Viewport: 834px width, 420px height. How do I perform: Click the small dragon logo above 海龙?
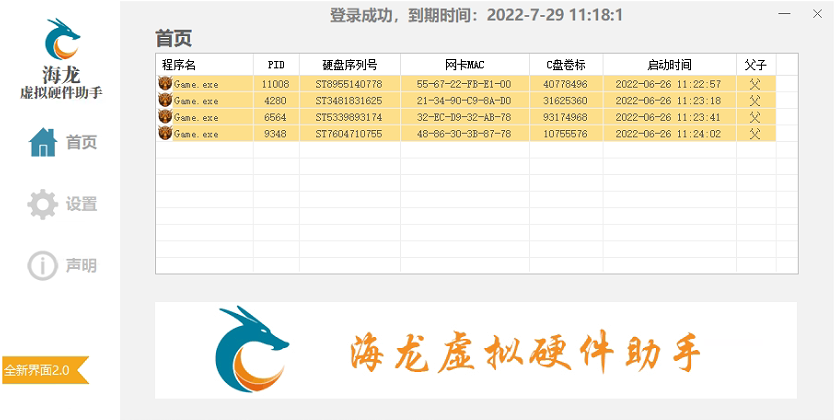62,39
